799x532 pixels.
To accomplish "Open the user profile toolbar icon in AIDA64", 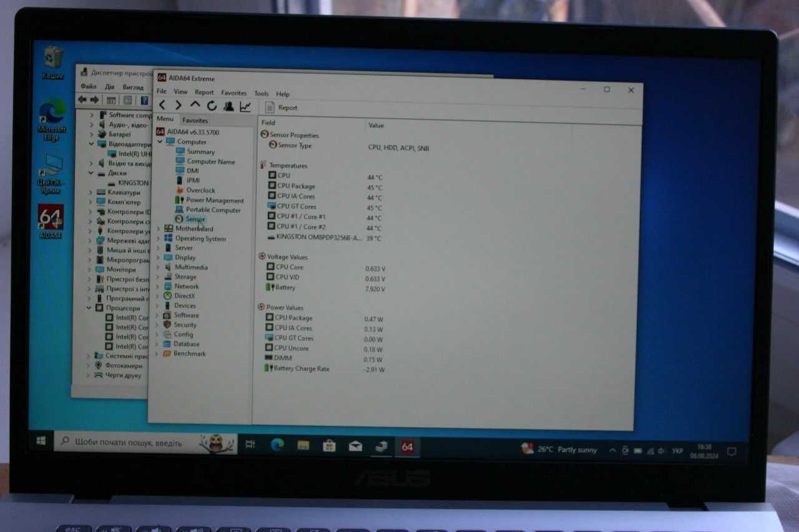I will coord(228,106).
